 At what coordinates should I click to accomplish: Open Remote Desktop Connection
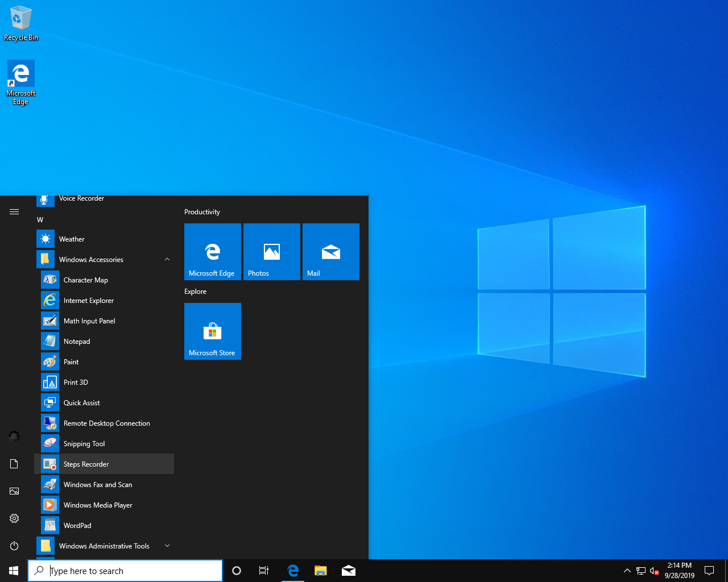pyautogui.click(x=104, y=423)
